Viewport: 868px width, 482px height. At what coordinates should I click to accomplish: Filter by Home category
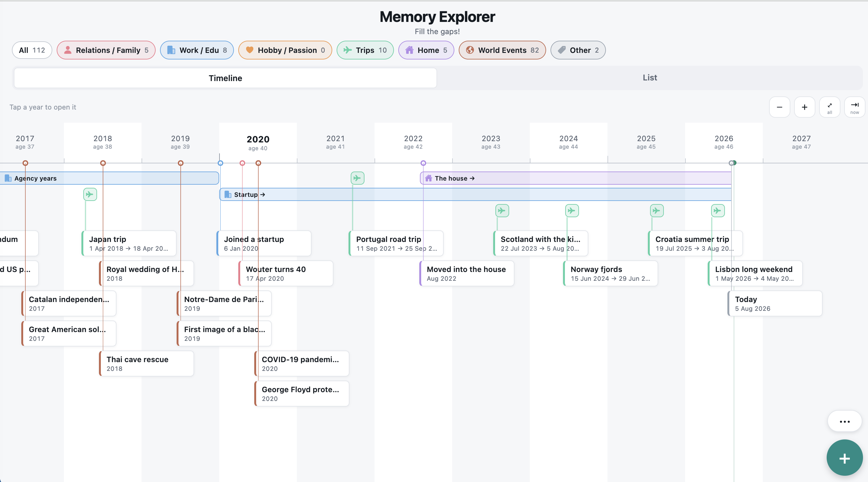point(426,50)
